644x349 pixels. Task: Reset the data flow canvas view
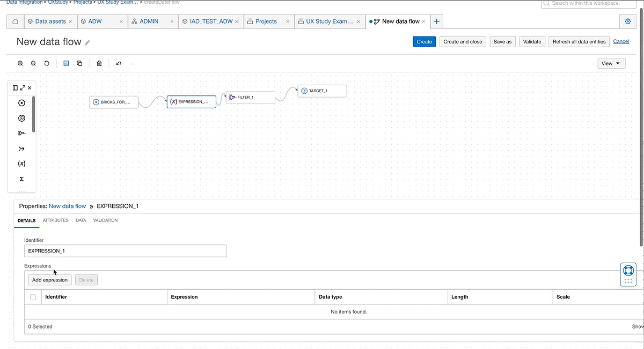[x=46, y=63]
